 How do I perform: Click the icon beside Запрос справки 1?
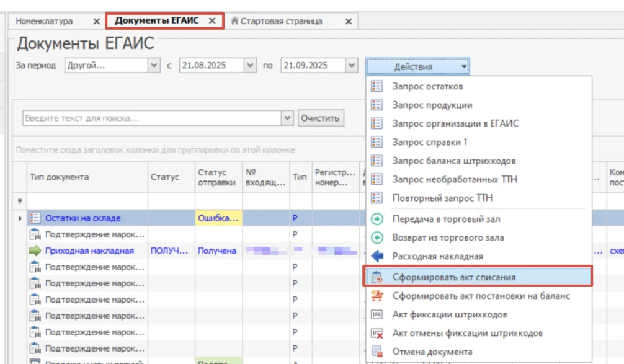377,142
